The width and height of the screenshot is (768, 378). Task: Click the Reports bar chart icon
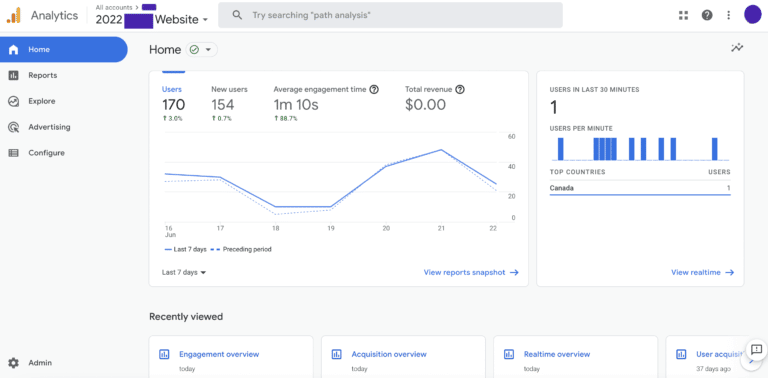13,75
